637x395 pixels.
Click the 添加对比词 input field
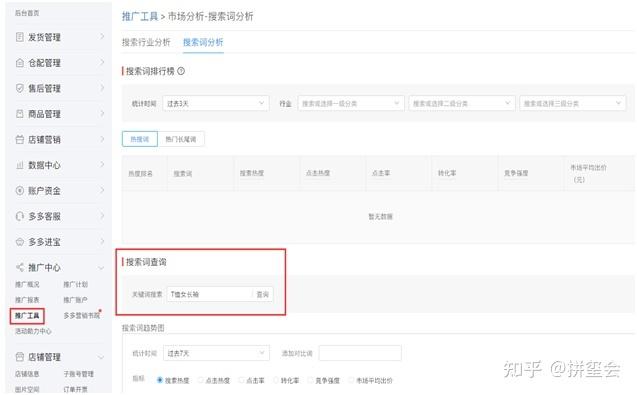coord(360,353)
